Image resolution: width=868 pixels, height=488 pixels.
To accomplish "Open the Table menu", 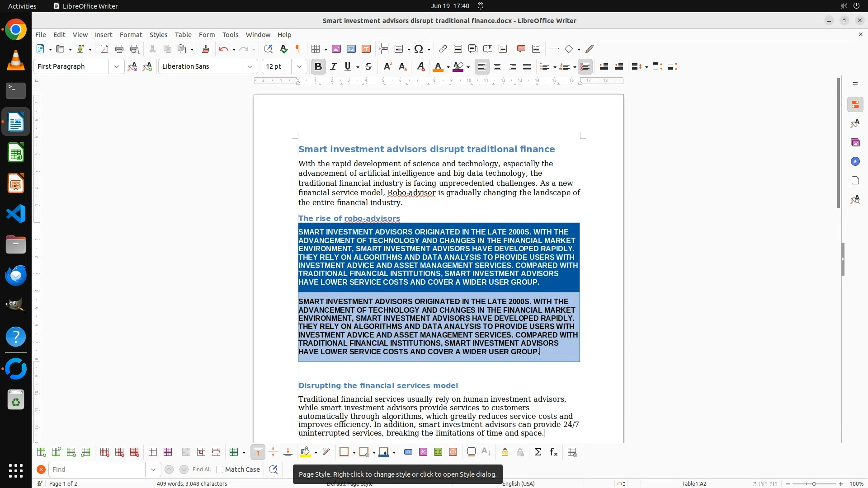I will click(x=183, y=35).
